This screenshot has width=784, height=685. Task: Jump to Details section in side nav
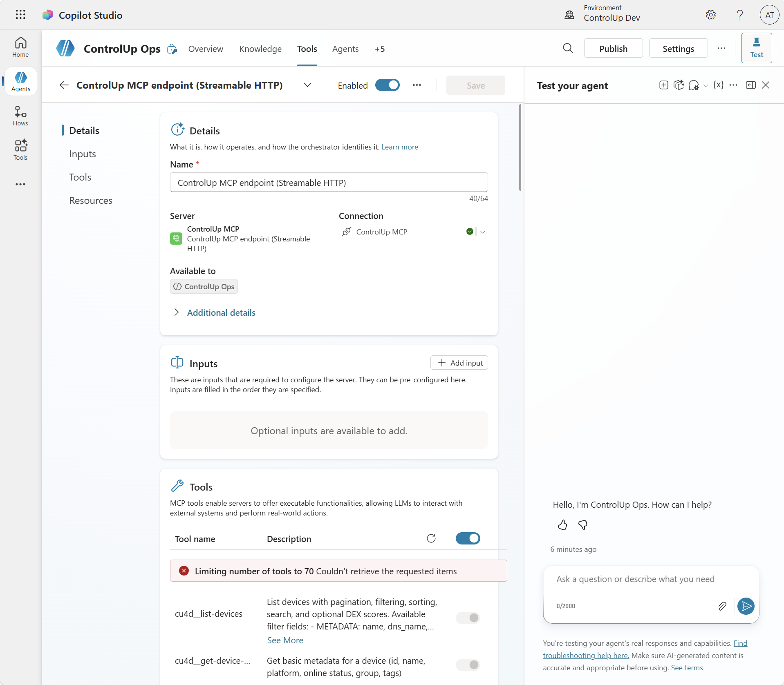tap(84, 130)
